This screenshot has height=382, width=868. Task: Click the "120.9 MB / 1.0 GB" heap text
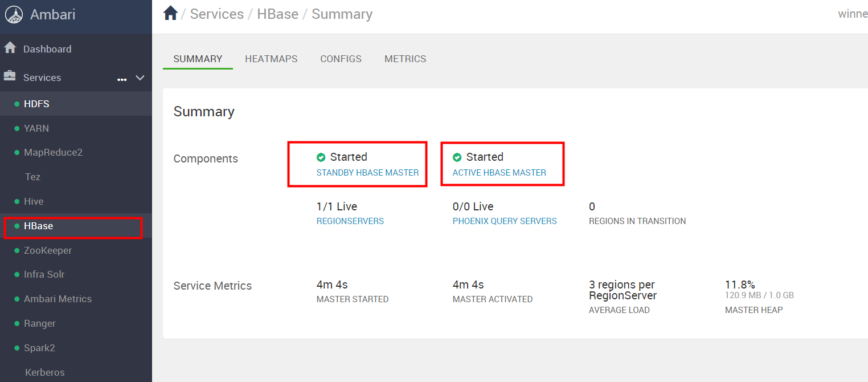tap(759, 295)
